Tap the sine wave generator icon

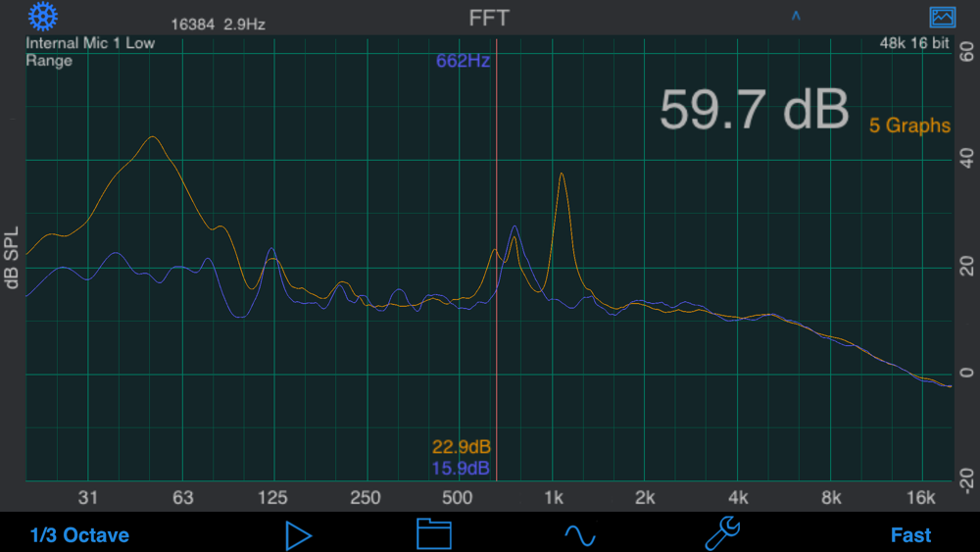[580, 535]
